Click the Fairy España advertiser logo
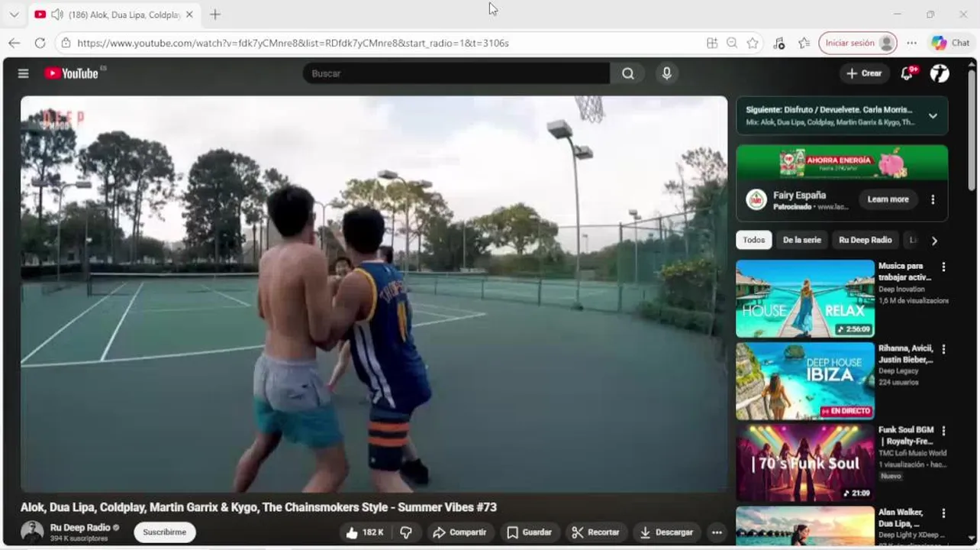The height and width of the screenshot is (550, 980). (756, 199)
